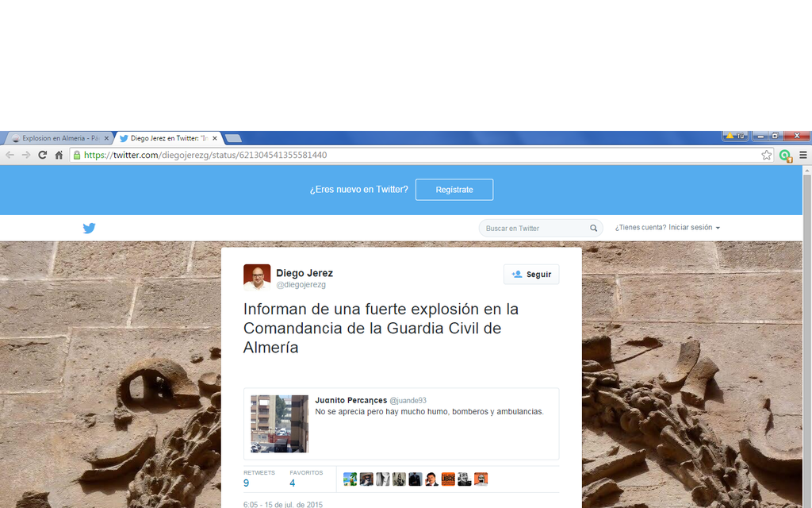The width and height of the screenshot is (812, 508).
Task: Click the @diegojerezg handle
Action: [x=301, y=285]
